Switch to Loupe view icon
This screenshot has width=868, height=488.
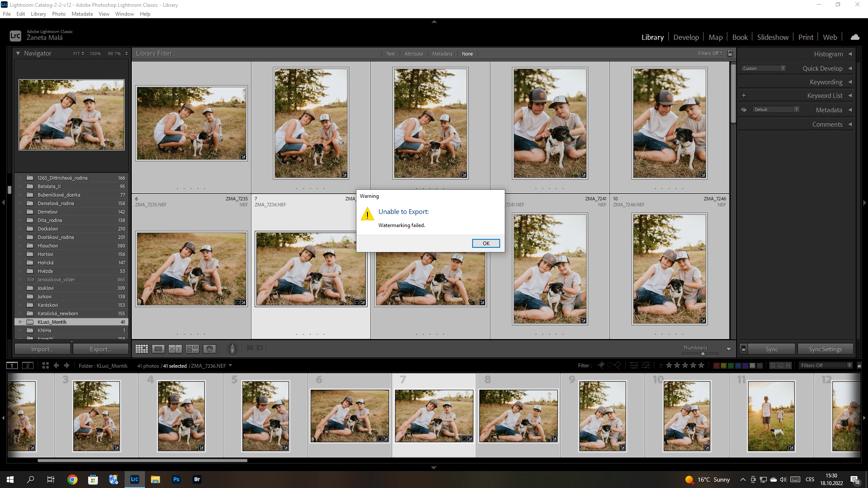158,349
